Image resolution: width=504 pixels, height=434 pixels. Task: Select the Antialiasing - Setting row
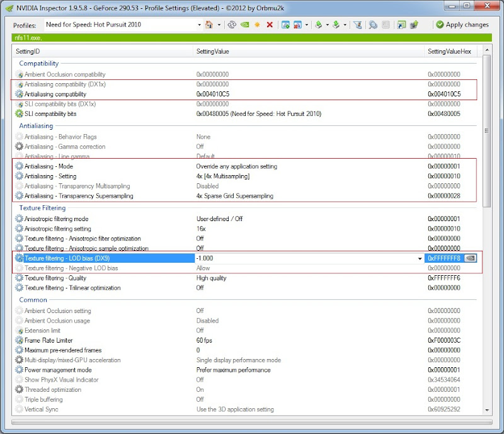246,176
